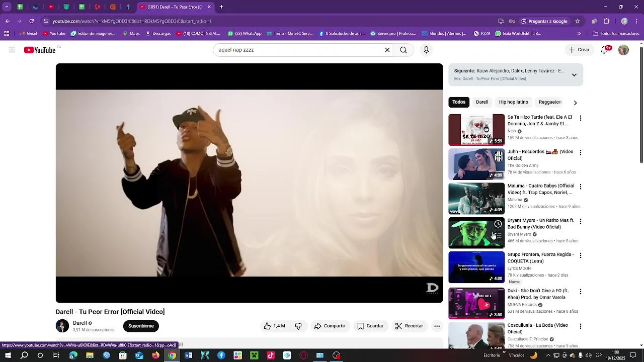Open options for Juhn - Recuerdos video
644x362 pixels.
(x=581, y=152)
